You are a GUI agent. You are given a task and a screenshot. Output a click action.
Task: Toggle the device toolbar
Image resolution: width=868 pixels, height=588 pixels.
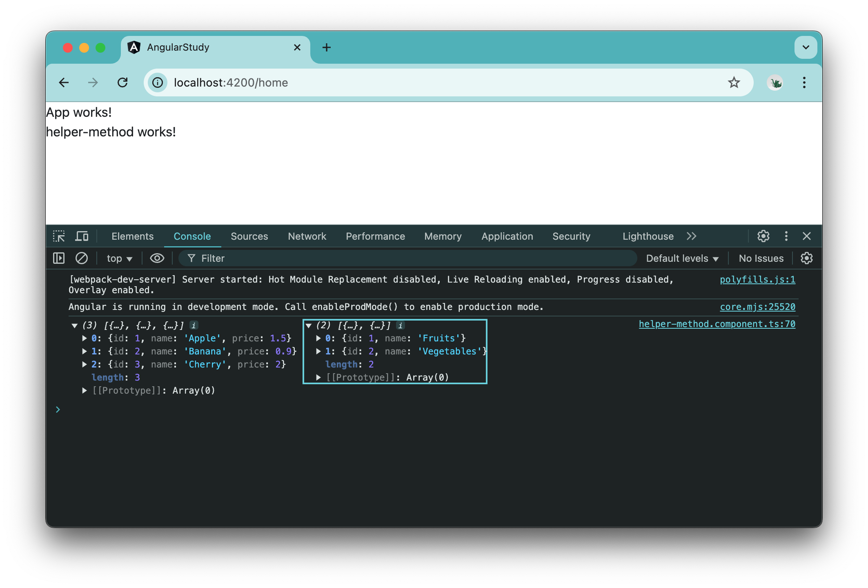[82, 236]
